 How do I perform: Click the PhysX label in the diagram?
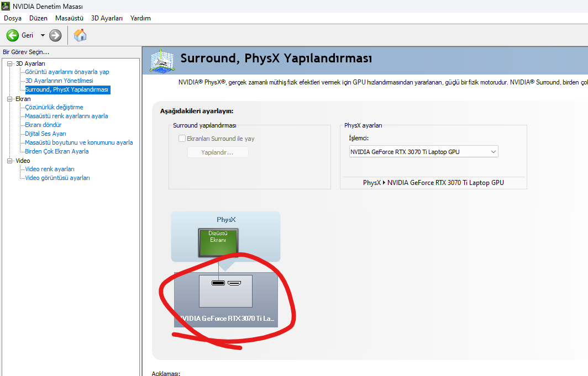pos(226,220)
